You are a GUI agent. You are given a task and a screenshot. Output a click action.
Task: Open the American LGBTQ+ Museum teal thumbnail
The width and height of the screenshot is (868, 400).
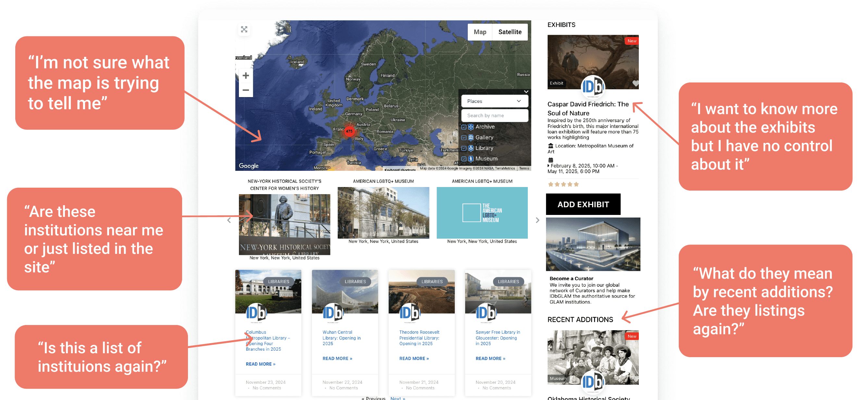click(x=481, y=213)
